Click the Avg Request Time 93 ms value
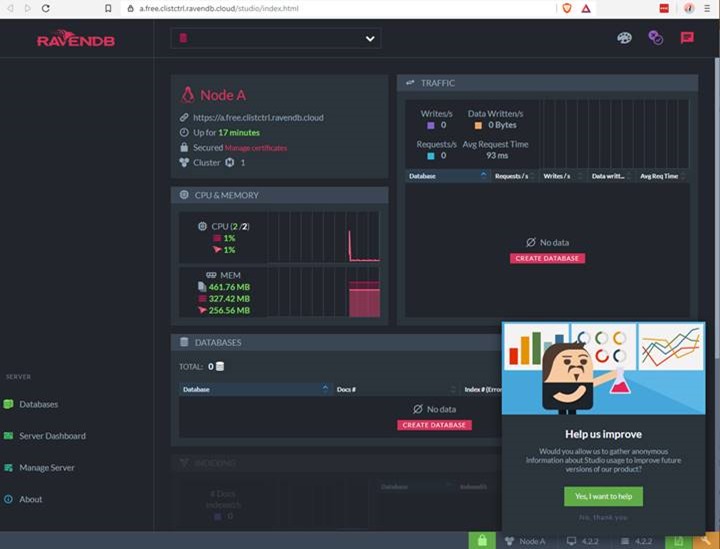The image size is (720, 549). [x=497, y=156]
